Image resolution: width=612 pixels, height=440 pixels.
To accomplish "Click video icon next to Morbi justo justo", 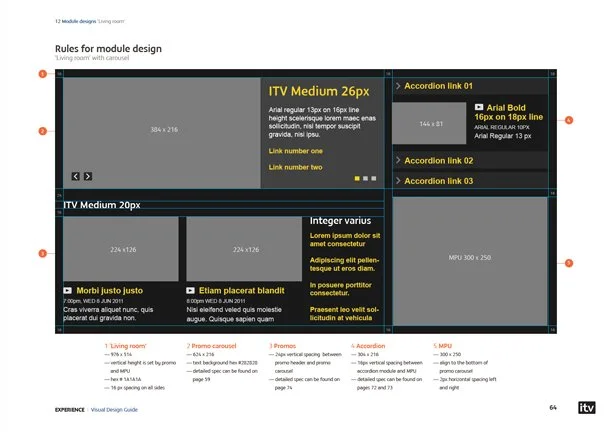I will point(68,290).
